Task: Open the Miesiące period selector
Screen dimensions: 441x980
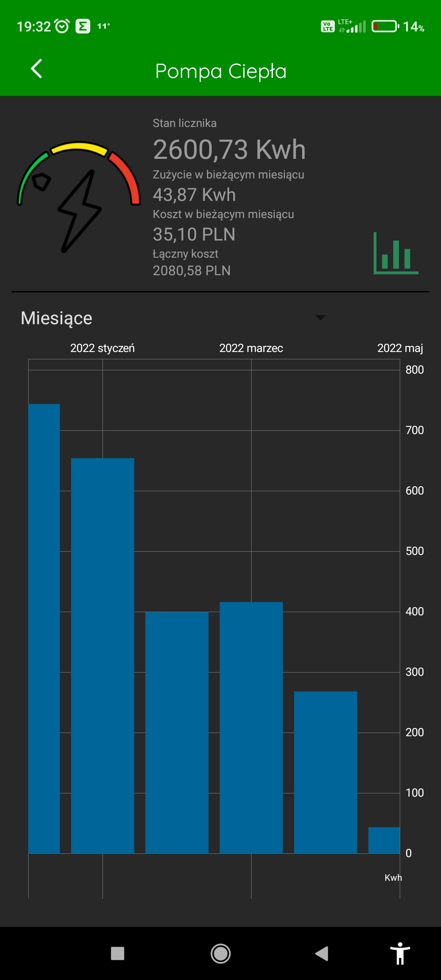Action: 56,318
